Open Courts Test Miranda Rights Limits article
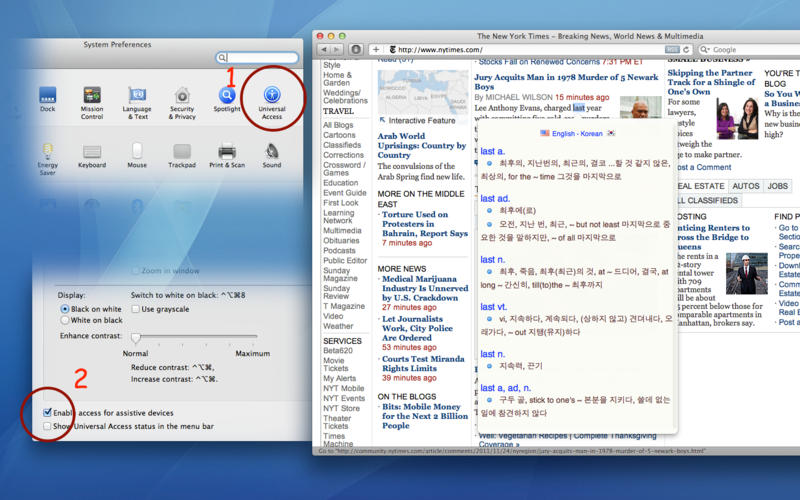 423,363
